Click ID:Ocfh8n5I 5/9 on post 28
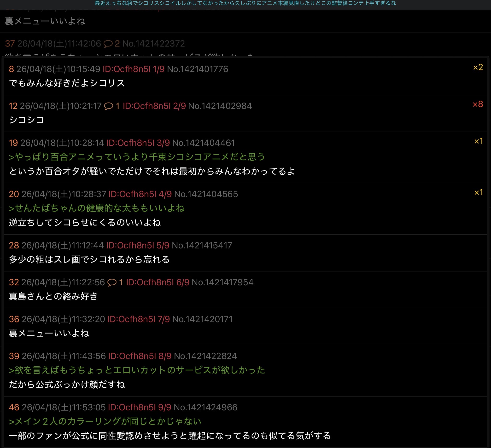Screen dimensions: 491x448 [x=138, y=245]
